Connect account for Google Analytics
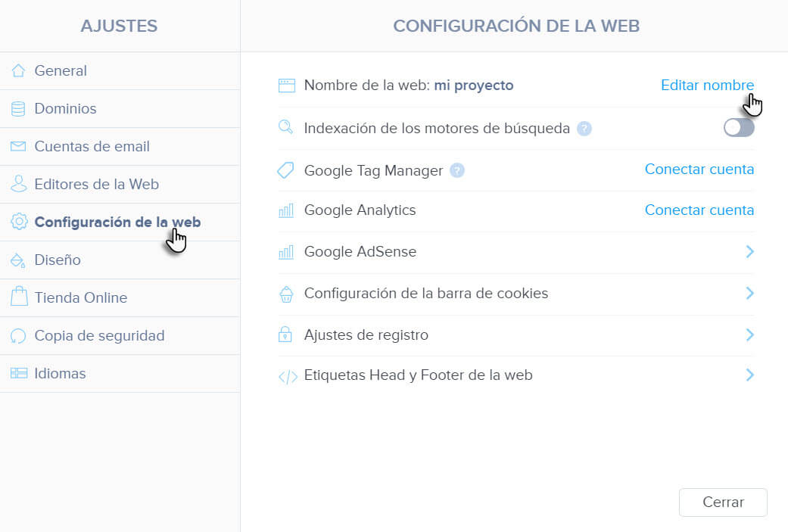The width and height of the screenshot is (788, 532). click(699, 210)
